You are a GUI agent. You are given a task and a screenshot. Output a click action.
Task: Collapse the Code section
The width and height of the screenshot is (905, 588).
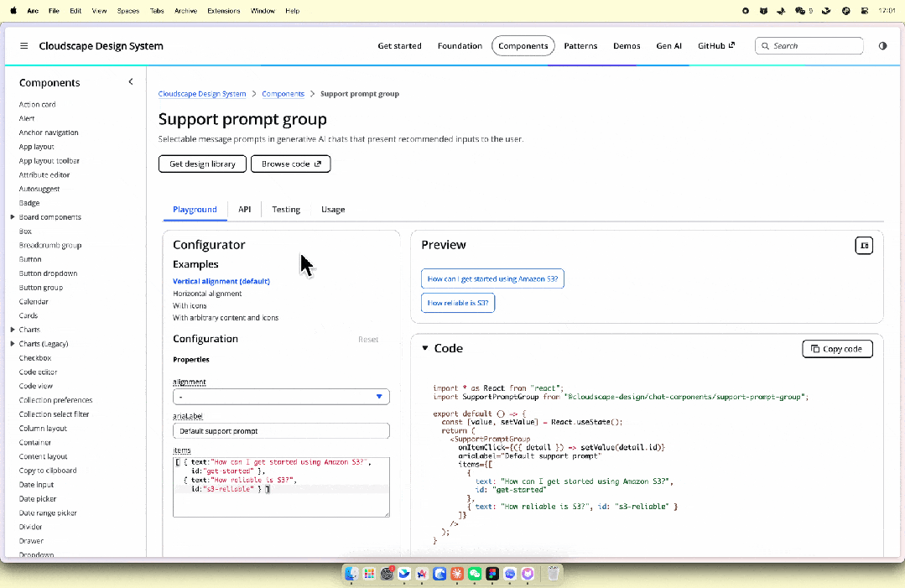coord(424,348)
